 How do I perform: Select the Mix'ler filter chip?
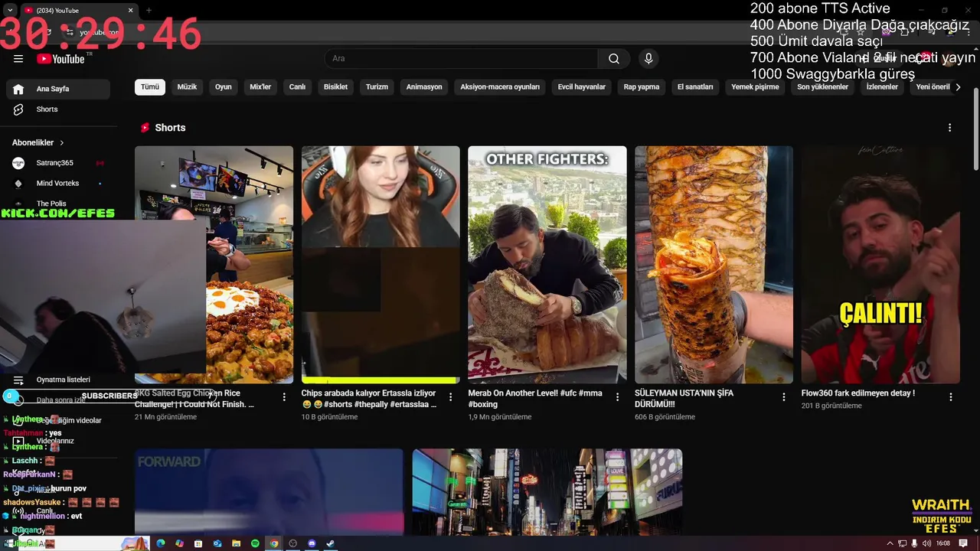[x=260, y=87]
